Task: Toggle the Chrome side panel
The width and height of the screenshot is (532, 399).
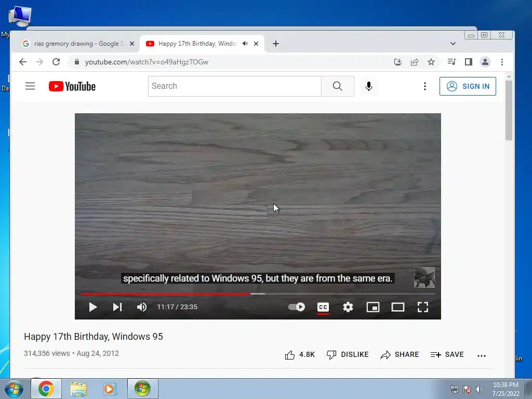Action: (468, 62)
